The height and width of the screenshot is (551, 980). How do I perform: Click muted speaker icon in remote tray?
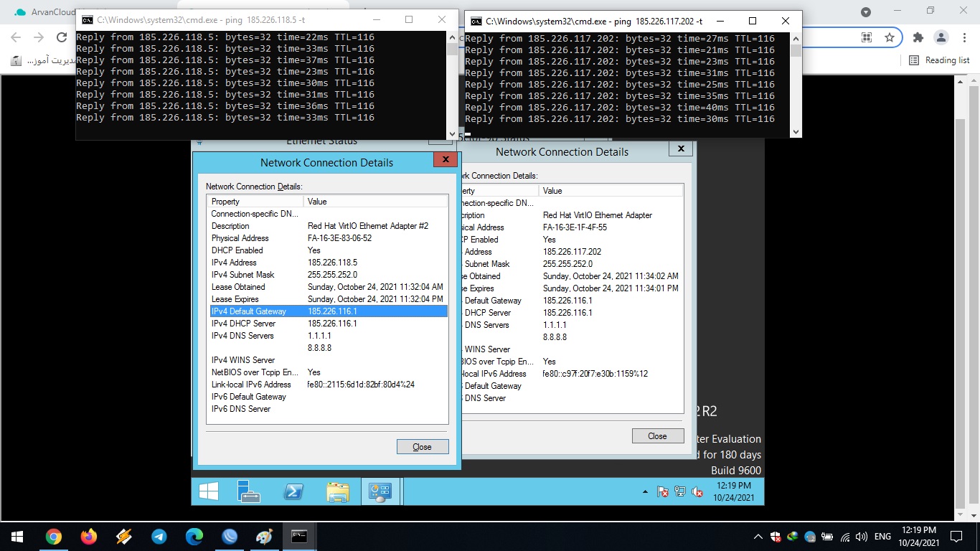point(697,492)
